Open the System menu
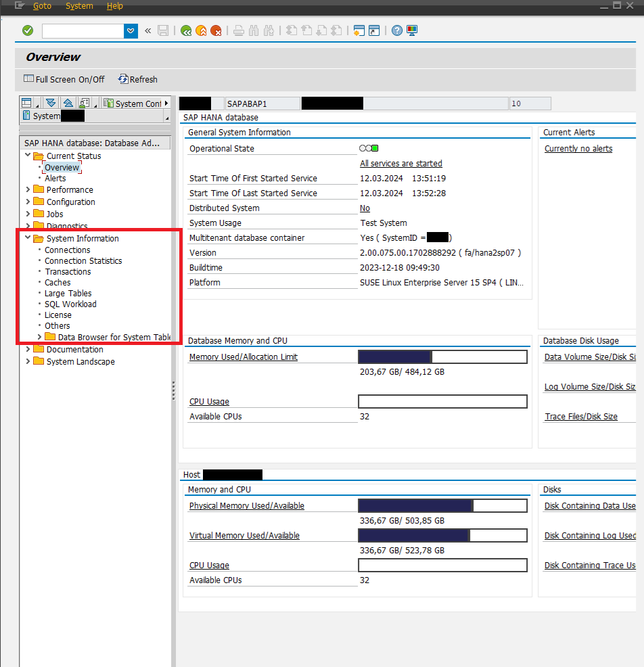Screen dimensions: 644x667 pos(79,6)
